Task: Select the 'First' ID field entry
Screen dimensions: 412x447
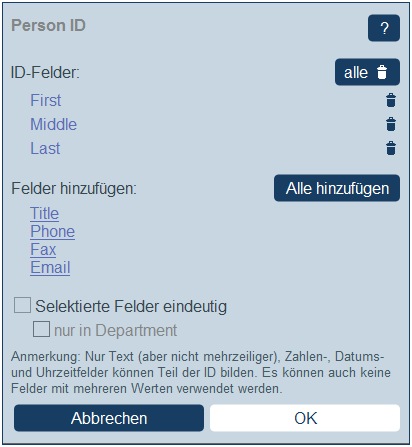Action: [46, 100]
